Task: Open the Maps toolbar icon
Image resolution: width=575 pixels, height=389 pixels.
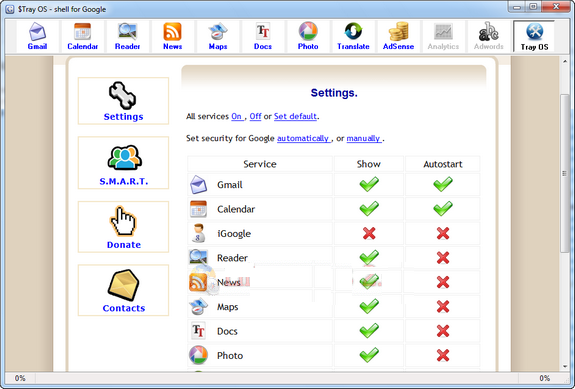Action: click(218, 36)
